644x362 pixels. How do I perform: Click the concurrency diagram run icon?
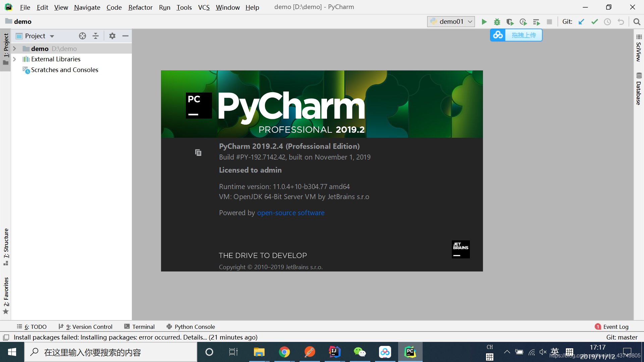click(536, 22)
